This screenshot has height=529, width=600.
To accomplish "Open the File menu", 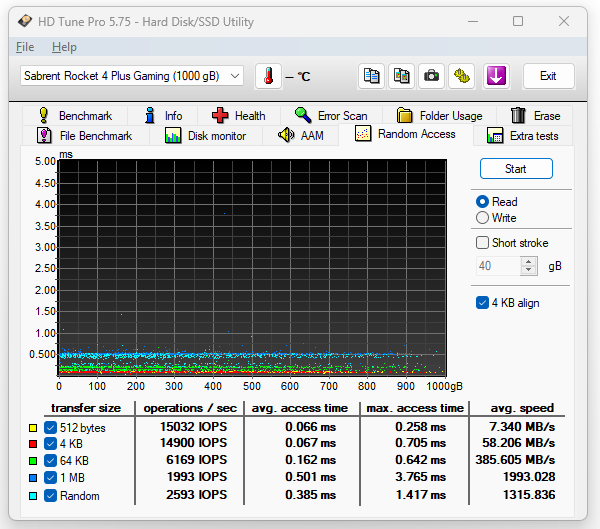I will point(25,47).
